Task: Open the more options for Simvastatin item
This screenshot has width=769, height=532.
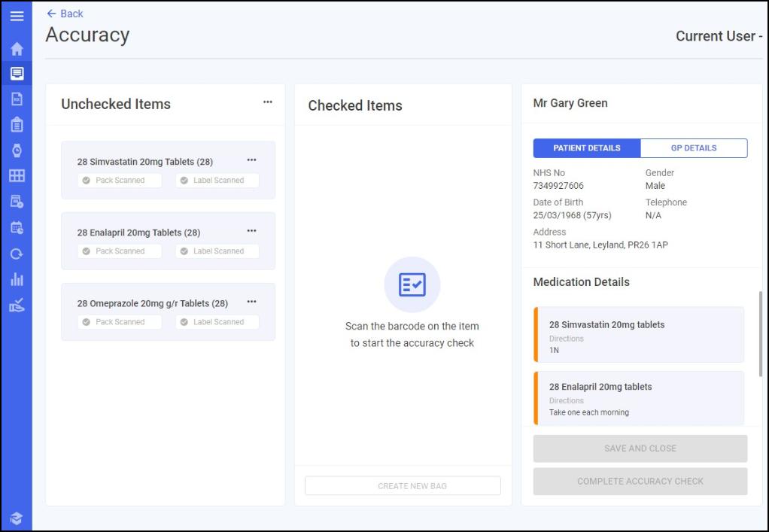Action: (x=251, y=160)
